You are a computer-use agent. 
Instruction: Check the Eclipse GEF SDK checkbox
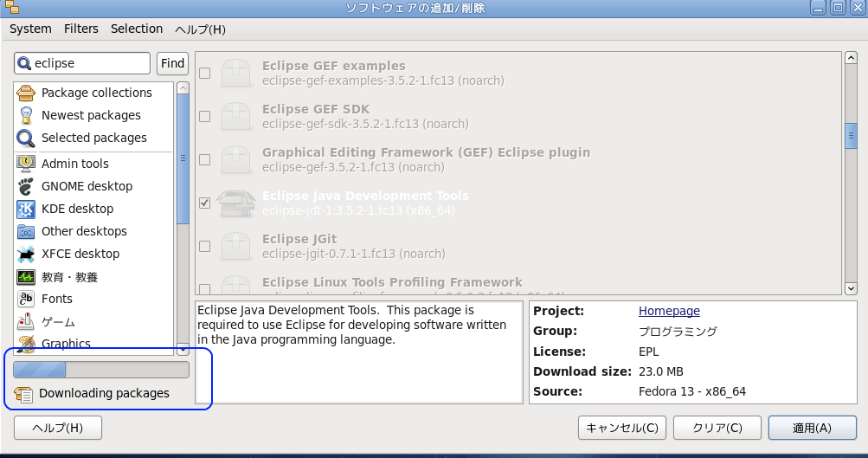pyautogui.click(x=205, y=116)
